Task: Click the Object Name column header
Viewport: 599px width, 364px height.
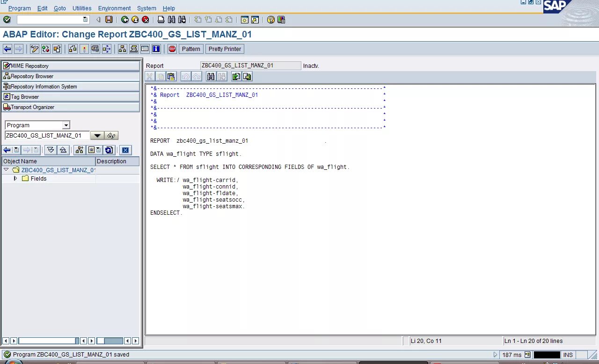Action: click(x=49, y=161)
